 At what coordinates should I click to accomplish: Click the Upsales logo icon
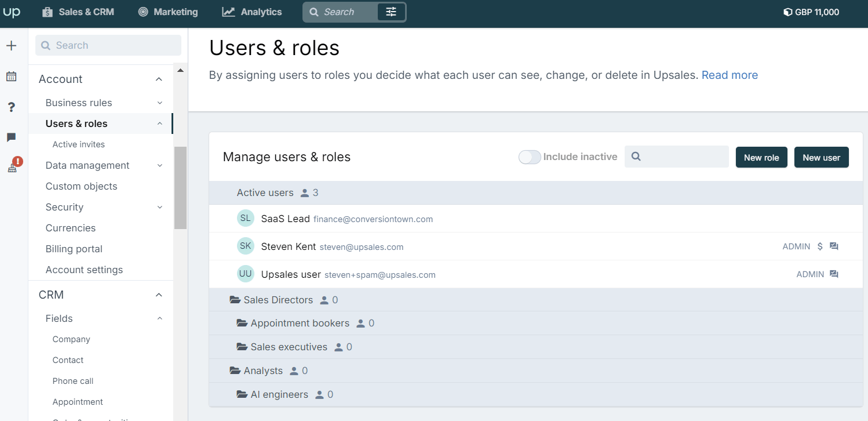[12, 12]
